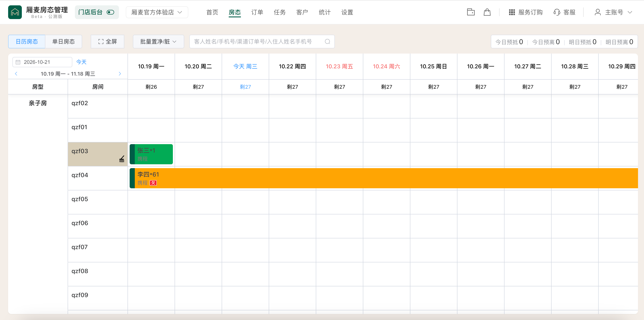Expand the 厢麦官方体验店 store dropdown
Screen dimensions: 644x320
click(x=157, y=12)
